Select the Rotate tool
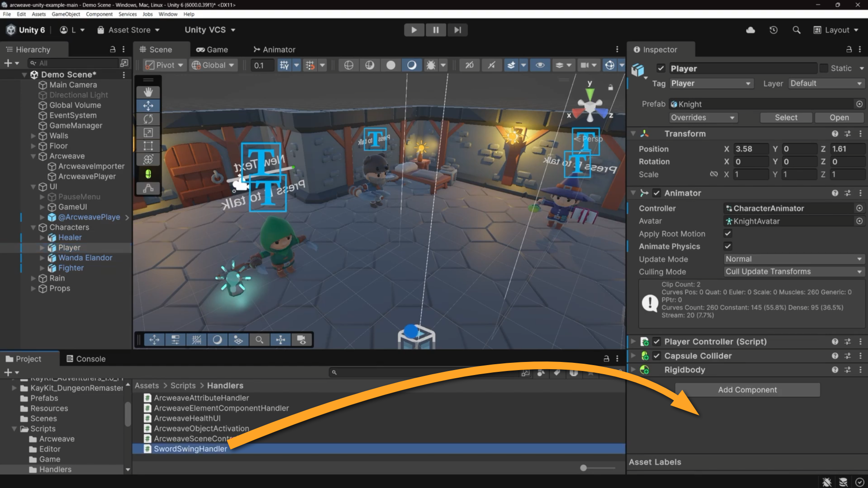This screenshot has height=488, width=868. click(x=148, y=119)
